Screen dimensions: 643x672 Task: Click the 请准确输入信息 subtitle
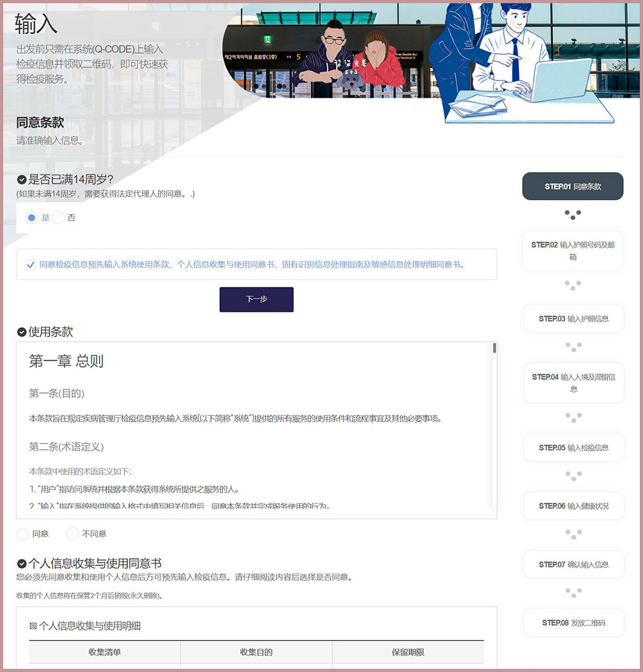[x=50, y=141]
